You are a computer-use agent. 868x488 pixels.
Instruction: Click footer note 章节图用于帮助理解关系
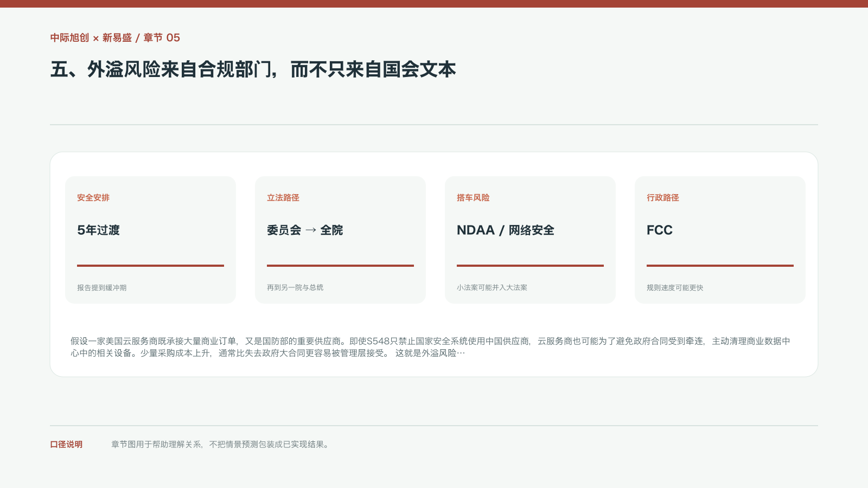[220, 444]
